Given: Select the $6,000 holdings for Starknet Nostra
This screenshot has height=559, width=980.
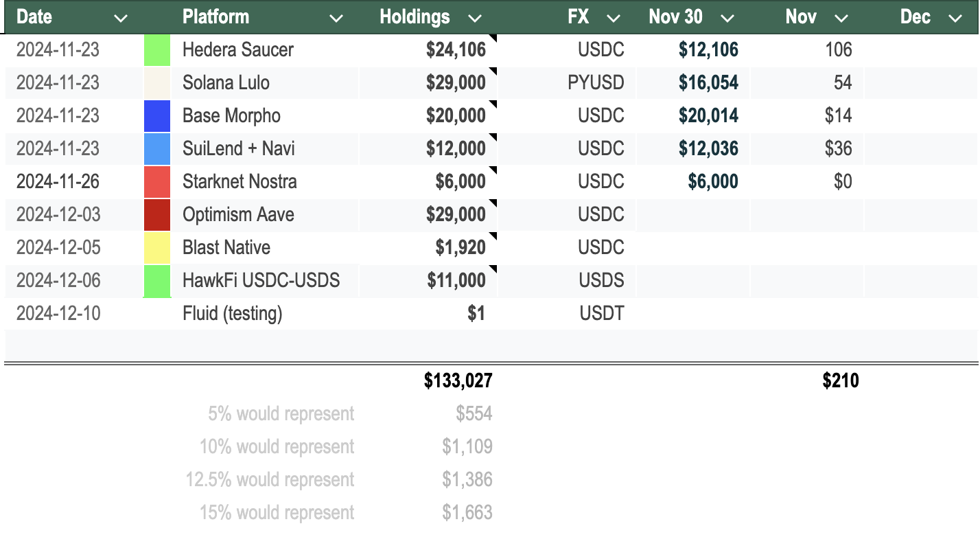Looking at the screenshot, I should (428, 181).
